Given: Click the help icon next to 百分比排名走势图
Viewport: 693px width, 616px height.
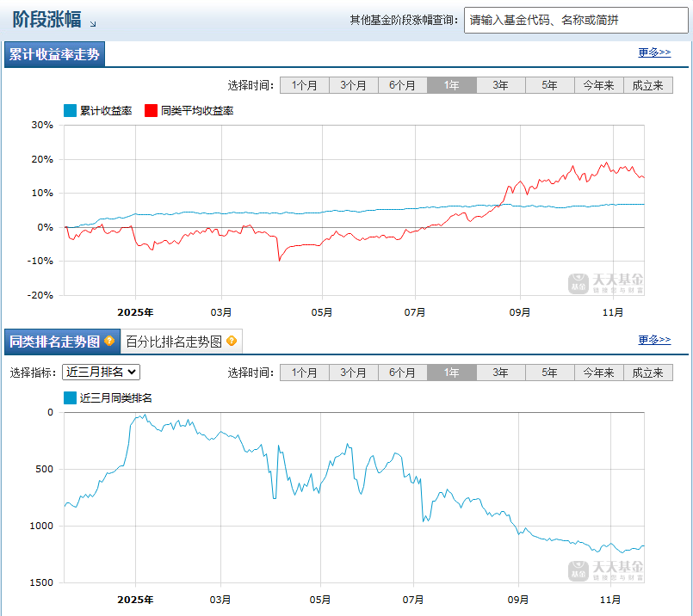Looking at the screenshot, I should tap(232, 341).
